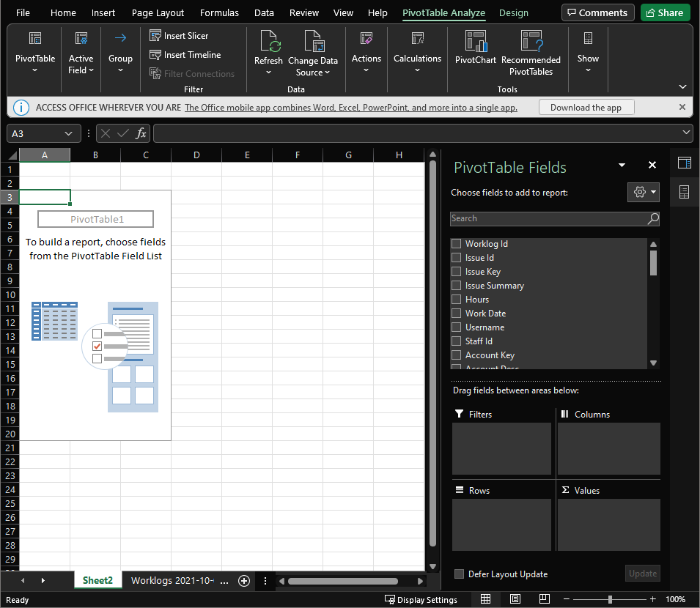Add the Hours field to the report
Screen dimensions: 700x608
point(456,299)
